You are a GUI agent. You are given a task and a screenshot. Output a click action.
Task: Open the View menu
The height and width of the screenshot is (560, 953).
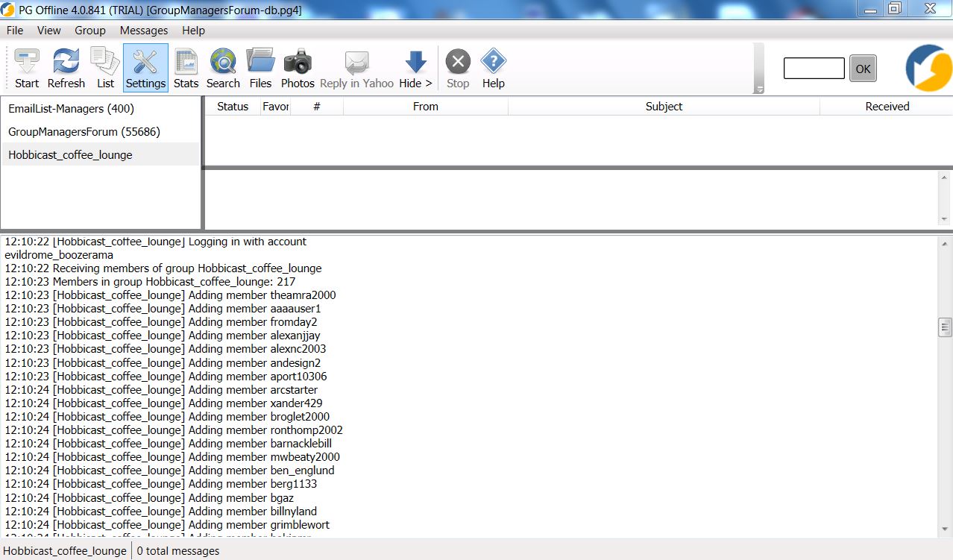[49, 31]
